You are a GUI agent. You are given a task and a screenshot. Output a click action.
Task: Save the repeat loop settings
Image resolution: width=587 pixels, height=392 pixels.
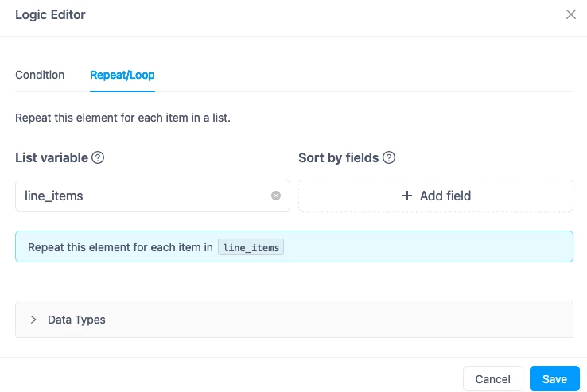[554, 379]
